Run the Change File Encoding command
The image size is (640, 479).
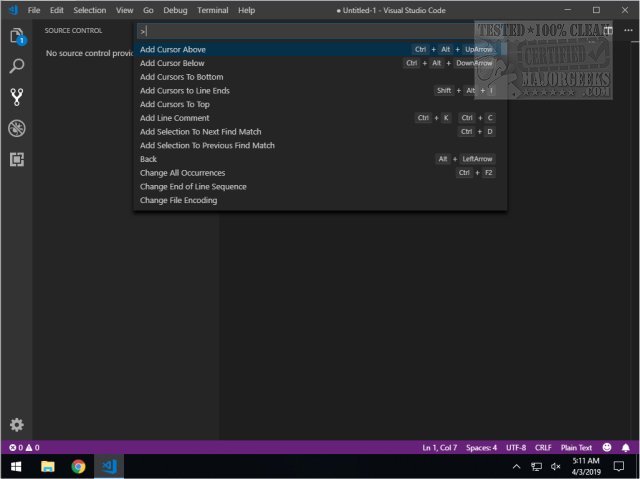tap(320, 200)
